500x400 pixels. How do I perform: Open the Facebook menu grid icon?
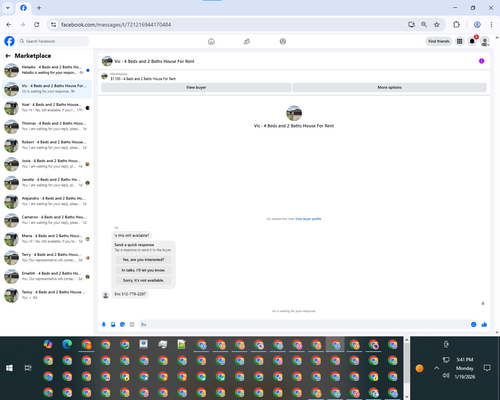(x=460, y=41)
